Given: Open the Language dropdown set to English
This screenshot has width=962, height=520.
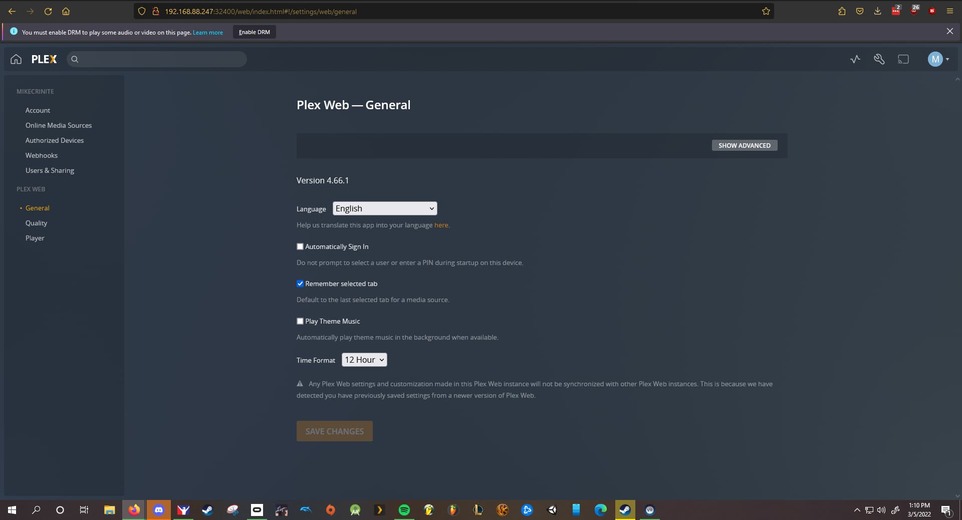Looking at the screenshot, I should pyautogui.click(x=385, y=208).
